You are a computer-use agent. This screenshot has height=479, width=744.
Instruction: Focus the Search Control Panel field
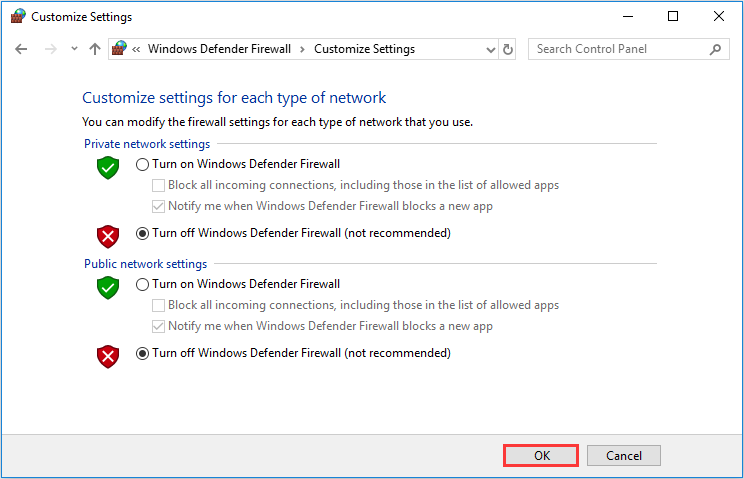coord(629,49)
